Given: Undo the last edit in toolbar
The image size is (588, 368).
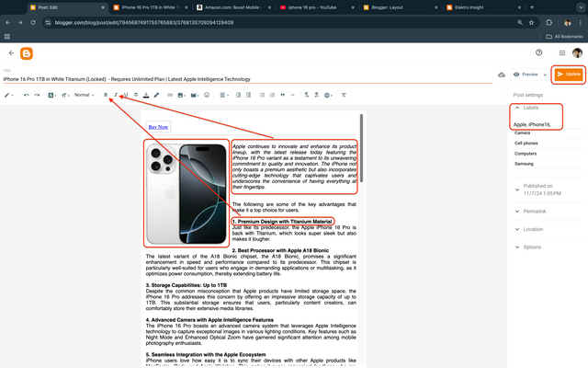Looking at the screenshot, I should tap(27, 95).
